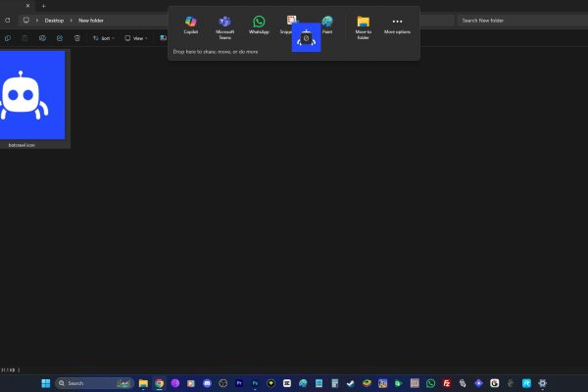
Task: Open More options in the drop tray
Action: [397, 25]
